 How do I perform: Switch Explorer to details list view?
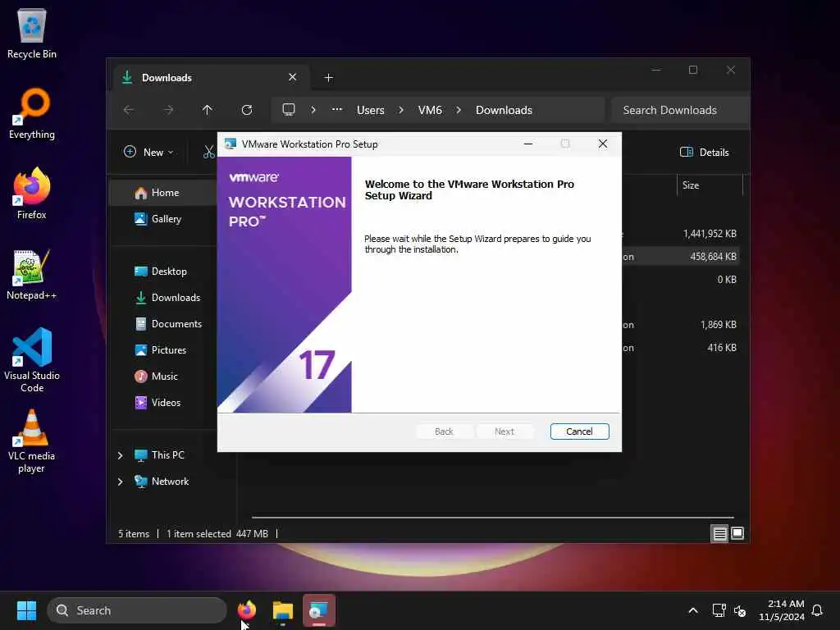tap(719, 533)
